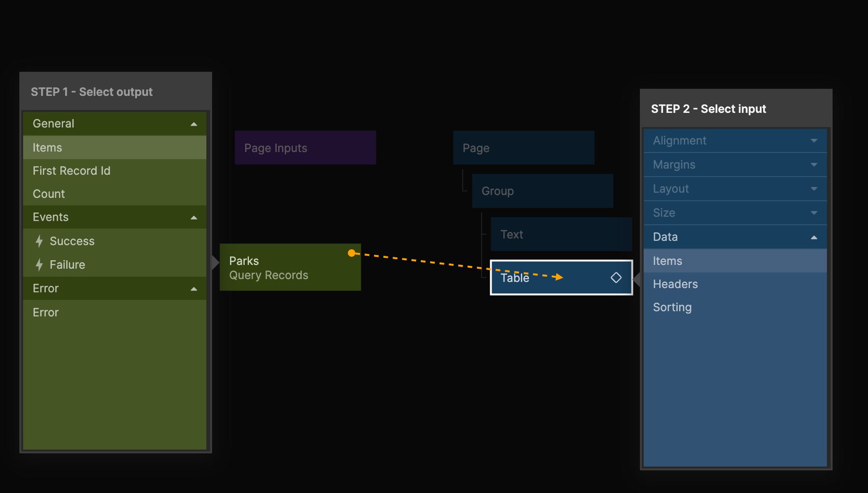The width and height of the screenshot is (868, 493).
Task: Click the lightning bolt icon beside Failure
Action: click(39, 265)
